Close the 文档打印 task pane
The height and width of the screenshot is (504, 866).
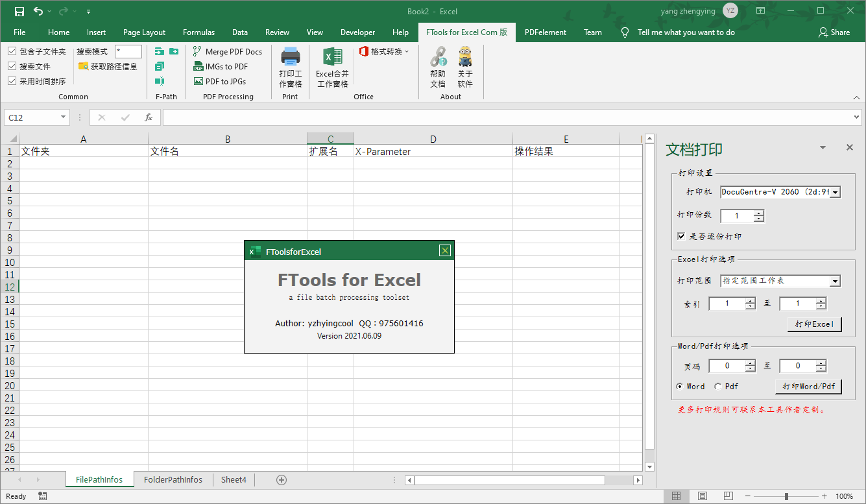pos(850,148)
